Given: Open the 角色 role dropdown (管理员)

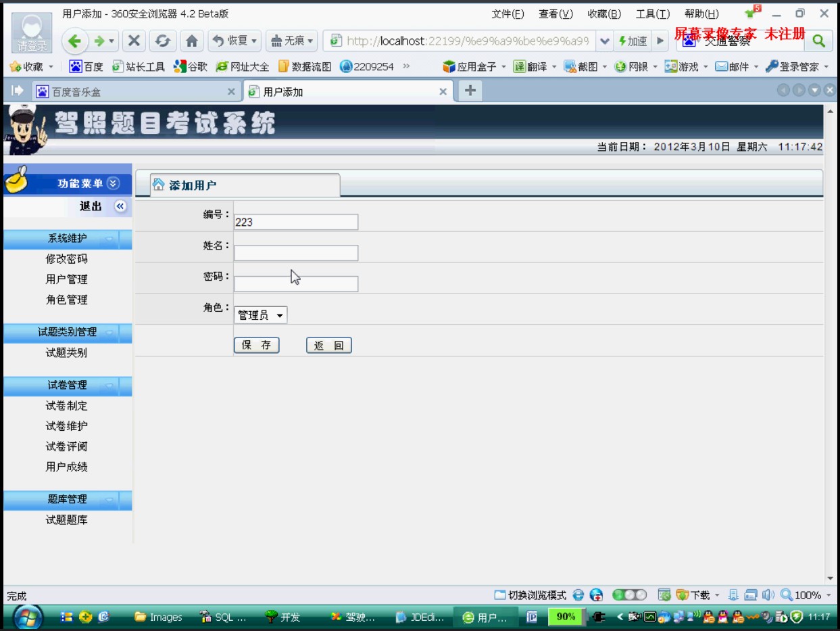Looking at the screenshot, I should pyautogui.click(x=260, y=315).
